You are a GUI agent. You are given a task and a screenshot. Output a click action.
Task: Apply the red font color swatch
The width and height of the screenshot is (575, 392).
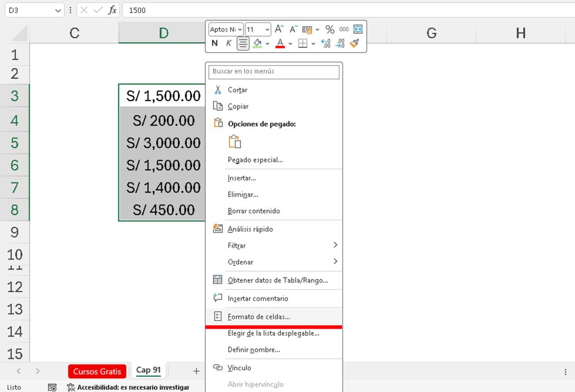click(280, 43)
